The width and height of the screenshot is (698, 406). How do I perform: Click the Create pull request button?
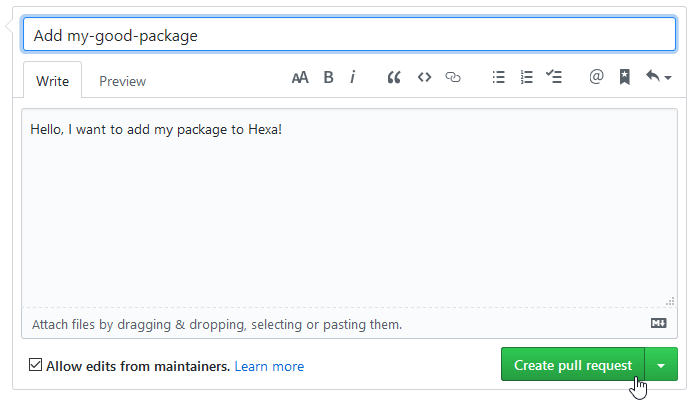coord(573,365)
